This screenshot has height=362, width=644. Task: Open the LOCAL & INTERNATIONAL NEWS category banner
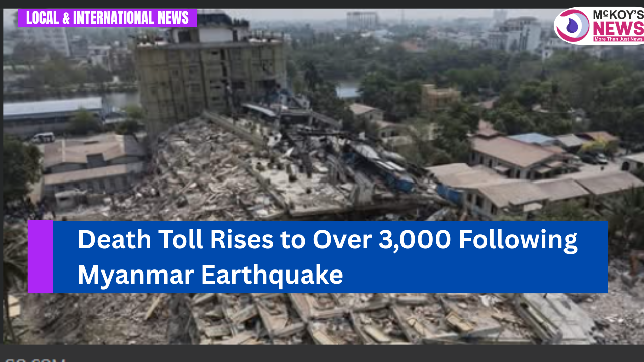click(107, 18)
